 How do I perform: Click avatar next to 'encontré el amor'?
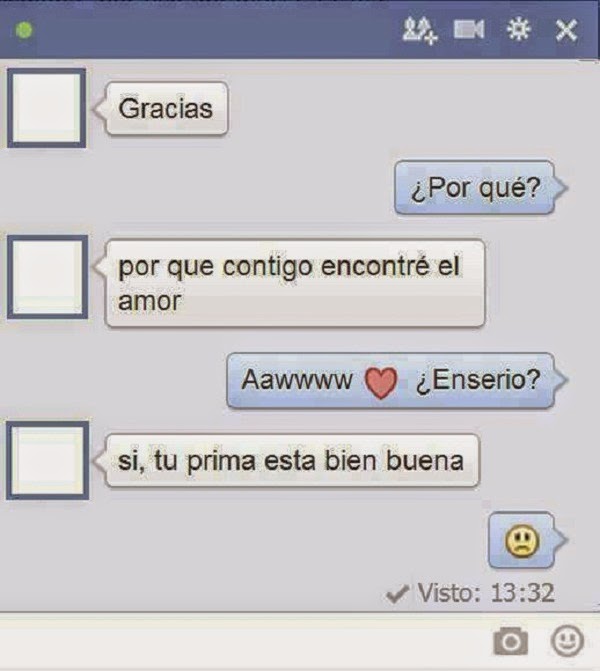pyautogui.click(x=48, y=277)
